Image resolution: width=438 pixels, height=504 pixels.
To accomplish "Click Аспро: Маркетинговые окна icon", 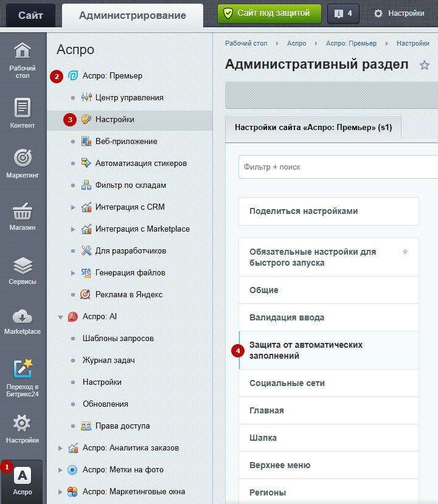I will [x=72, y=491].
